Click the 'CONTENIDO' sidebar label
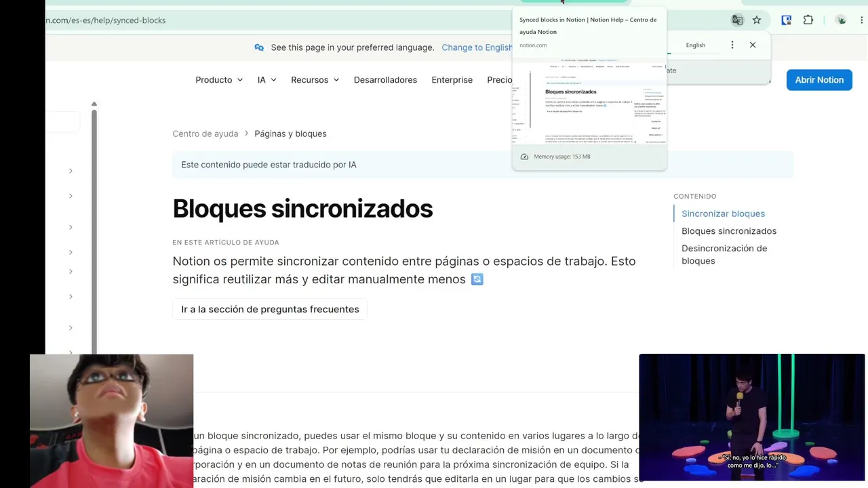 tap(694, 197)
